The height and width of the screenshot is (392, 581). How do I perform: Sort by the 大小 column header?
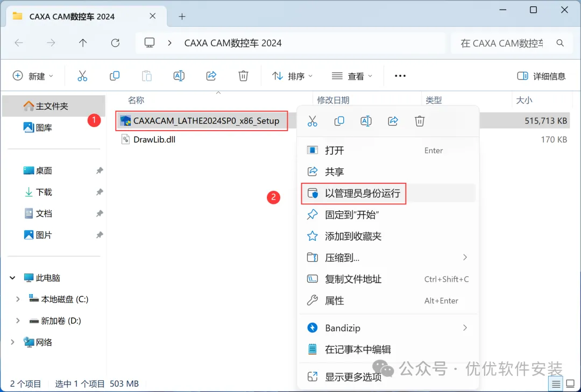(x=525, y=100)
